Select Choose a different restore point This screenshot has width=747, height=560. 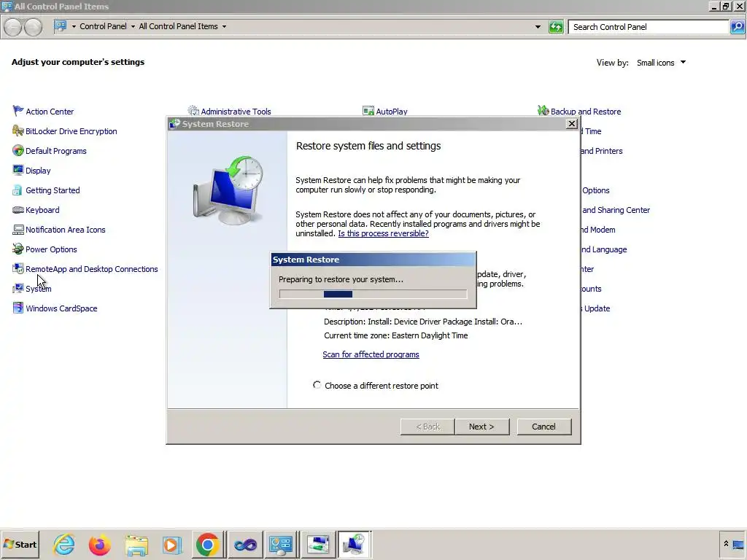point(317,385)
